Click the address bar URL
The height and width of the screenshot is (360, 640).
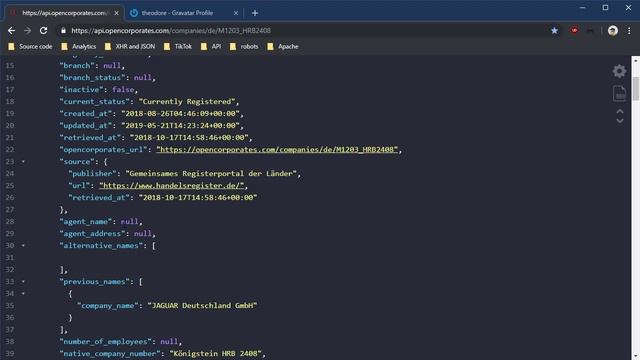[171, 31]
